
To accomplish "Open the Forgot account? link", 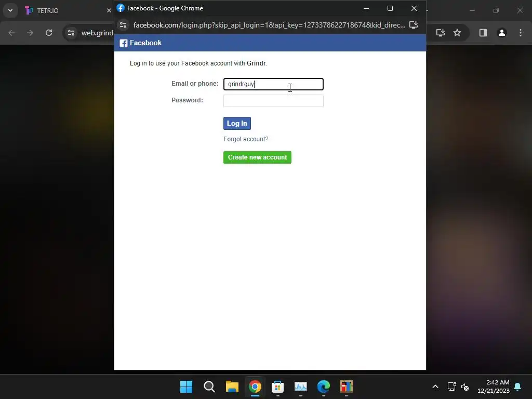I will point(246,139).
